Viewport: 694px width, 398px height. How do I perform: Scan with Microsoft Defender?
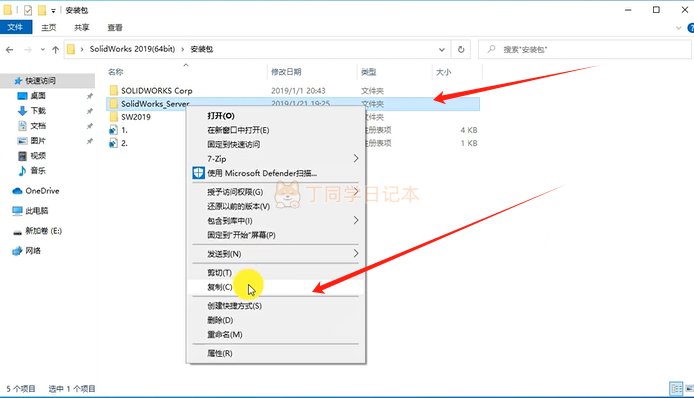pyautogui.click(x=276, y=173)
